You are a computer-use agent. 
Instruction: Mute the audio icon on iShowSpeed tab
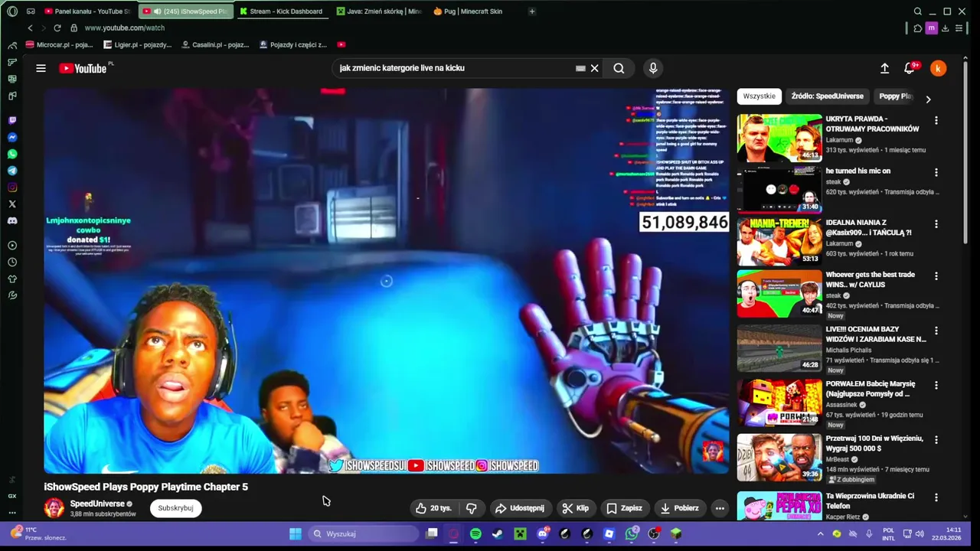coord(157,11)
